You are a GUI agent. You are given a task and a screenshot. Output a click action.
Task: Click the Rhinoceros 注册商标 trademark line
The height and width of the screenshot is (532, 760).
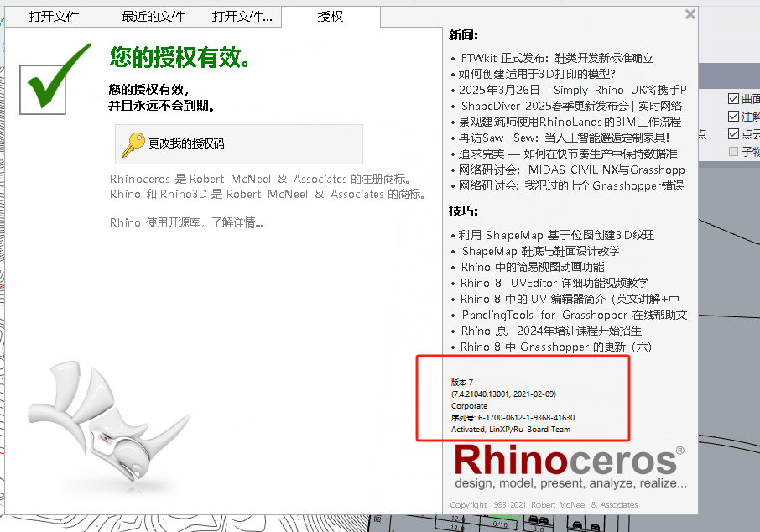[x=261, y=179]
